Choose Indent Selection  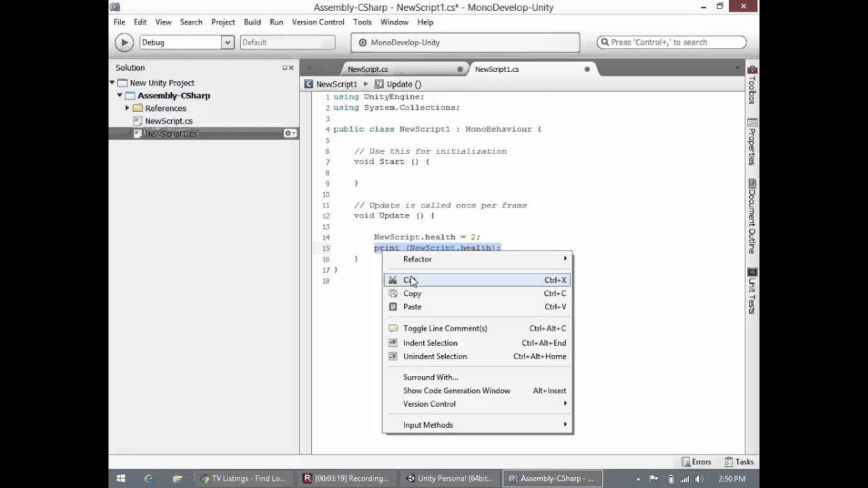click(x=478, y=343)
